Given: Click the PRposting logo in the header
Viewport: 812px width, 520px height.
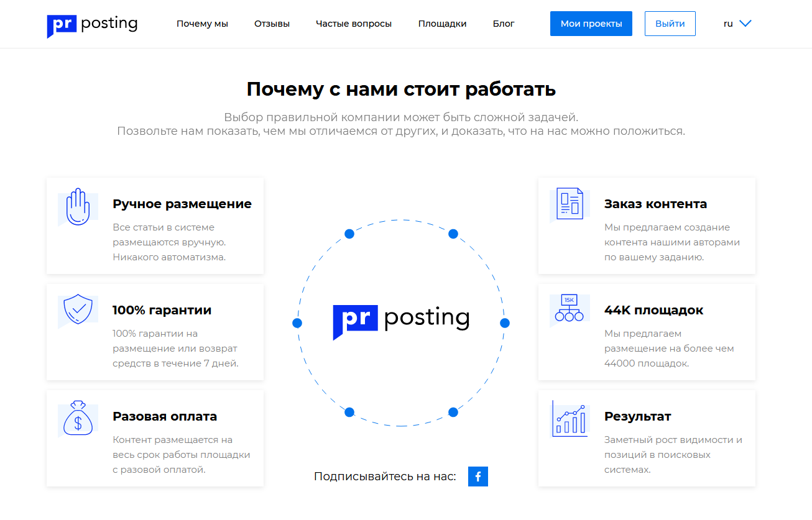Looking at the screenshot, I should click(x=92, y=25).
